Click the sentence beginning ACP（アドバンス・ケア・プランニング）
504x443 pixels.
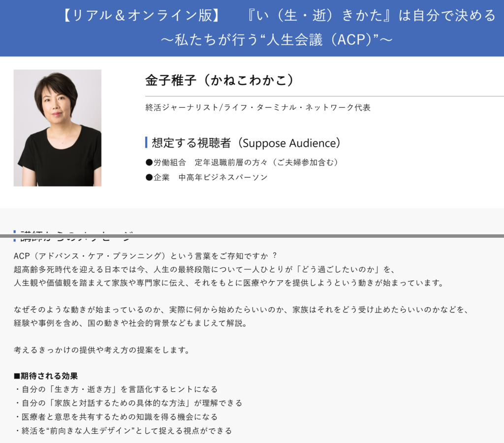(146, 255)
